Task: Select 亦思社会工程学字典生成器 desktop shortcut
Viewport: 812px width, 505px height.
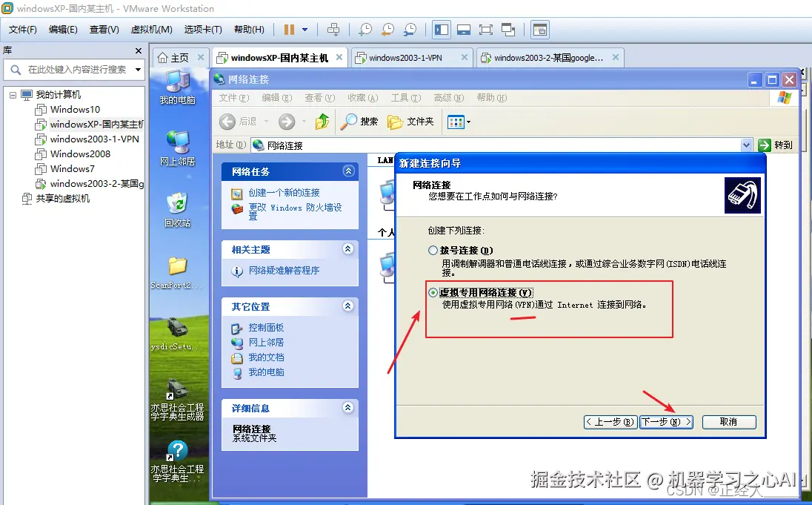Action: [178, 400]
